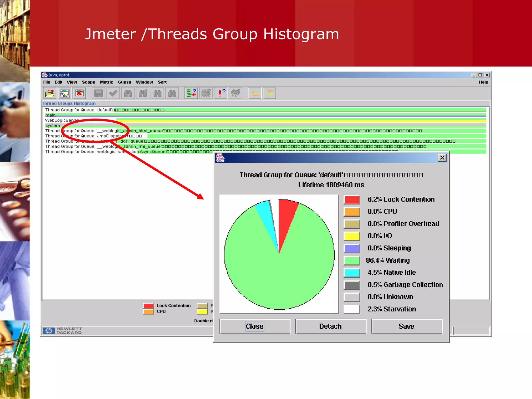Image resolution: width=532 pixels, height=399 pixels.
Task: Open the Guess menu
Action: pos(125,82)
